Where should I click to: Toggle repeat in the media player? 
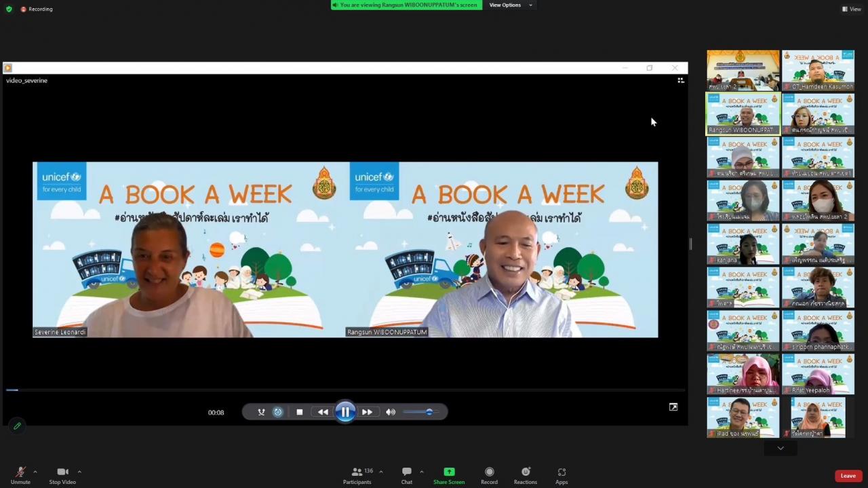coord(277,412)
